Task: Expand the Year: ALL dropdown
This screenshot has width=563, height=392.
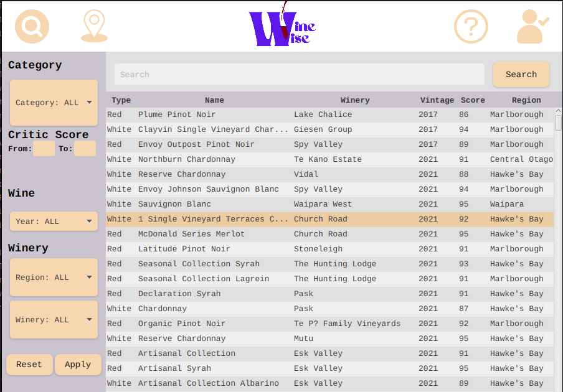Action: (54, 222)
